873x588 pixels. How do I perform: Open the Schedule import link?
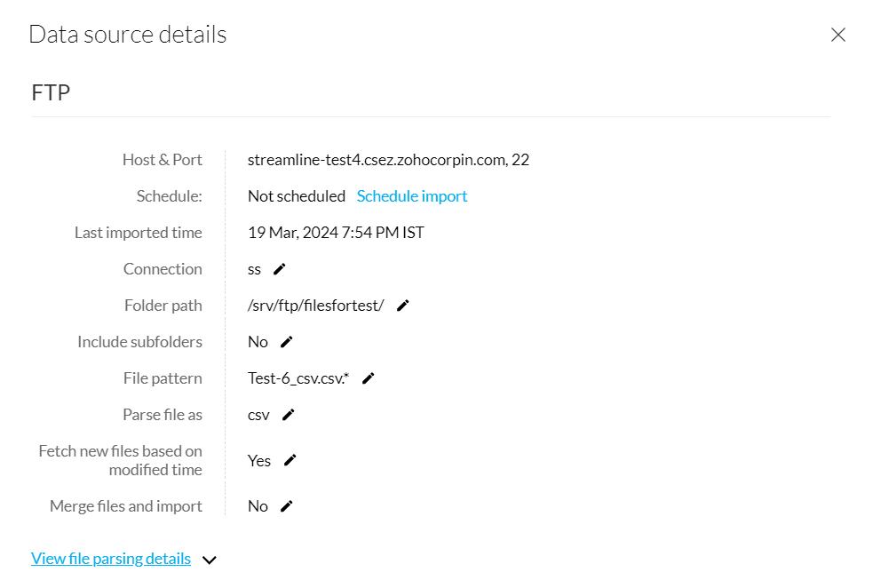pos(412,196)
